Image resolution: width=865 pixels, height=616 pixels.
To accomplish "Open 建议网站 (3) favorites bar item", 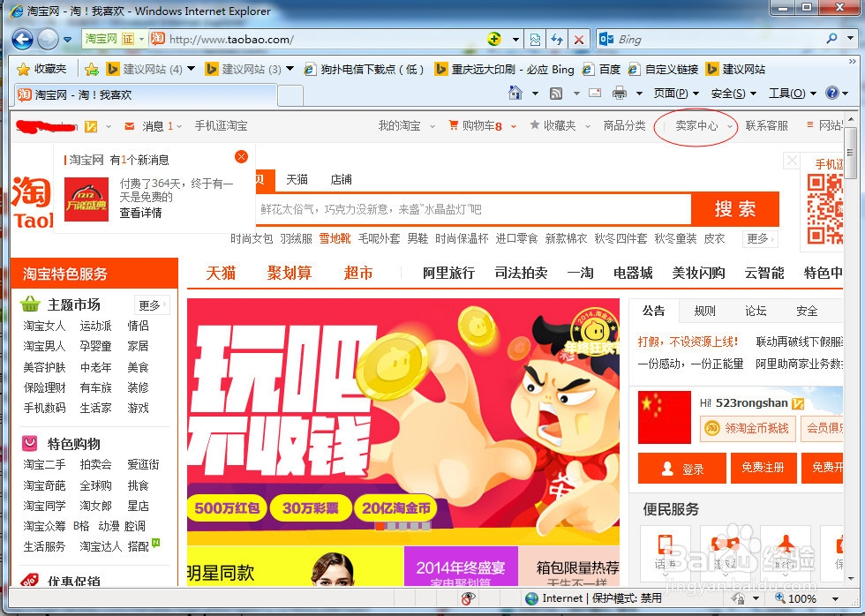I will pos(249,69).
